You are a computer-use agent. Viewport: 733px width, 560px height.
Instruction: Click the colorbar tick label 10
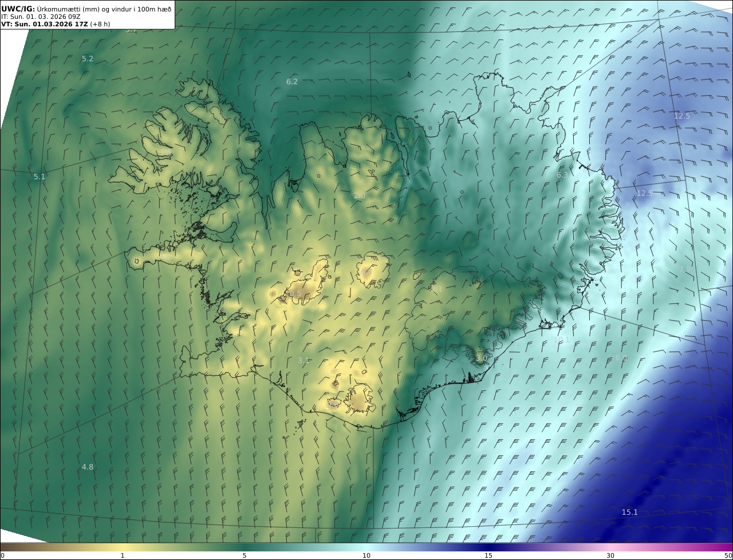(x=366, y=555)
